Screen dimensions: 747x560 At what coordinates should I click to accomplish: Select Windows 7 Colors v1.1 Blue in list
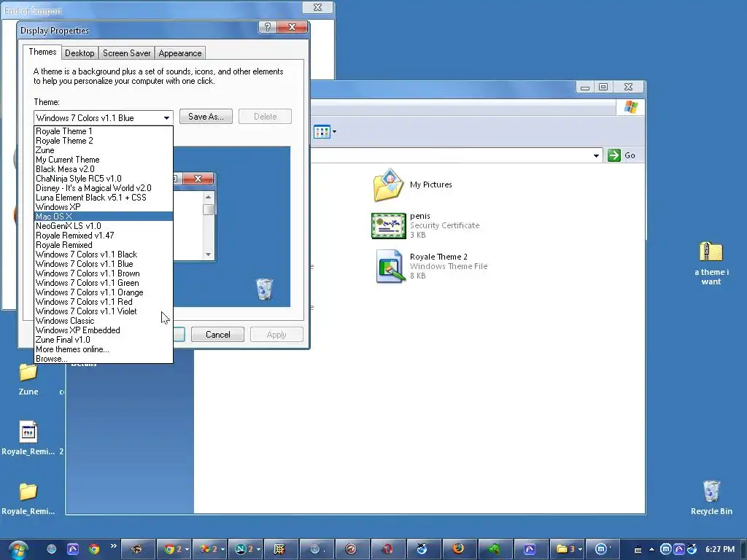(x=104, y=264)
